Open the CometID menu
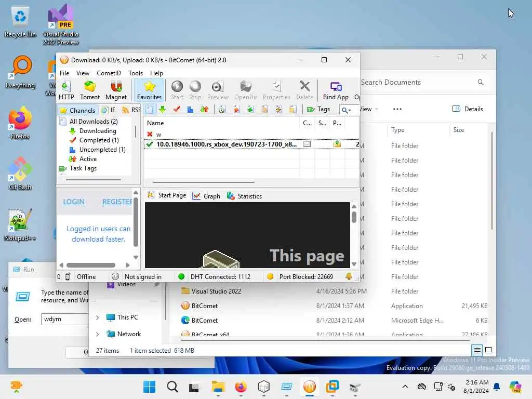Image resolution: width=532 pixels, height=399 pixels. pos(109,73)
